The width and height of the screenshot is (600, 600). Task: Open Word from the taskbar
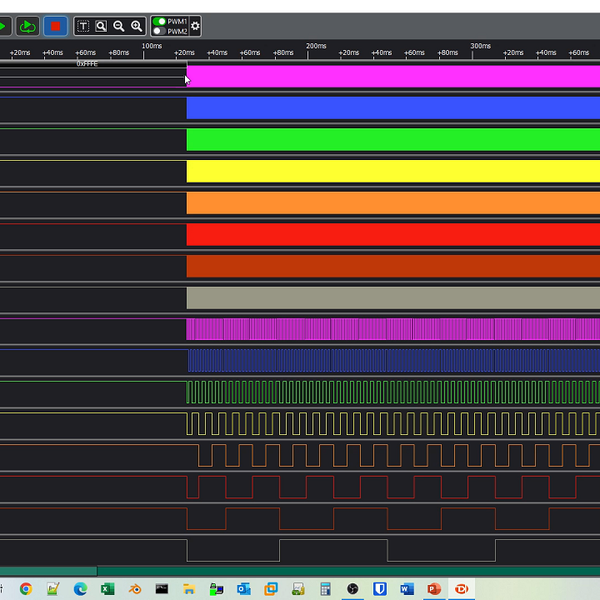tap(406, 589)
